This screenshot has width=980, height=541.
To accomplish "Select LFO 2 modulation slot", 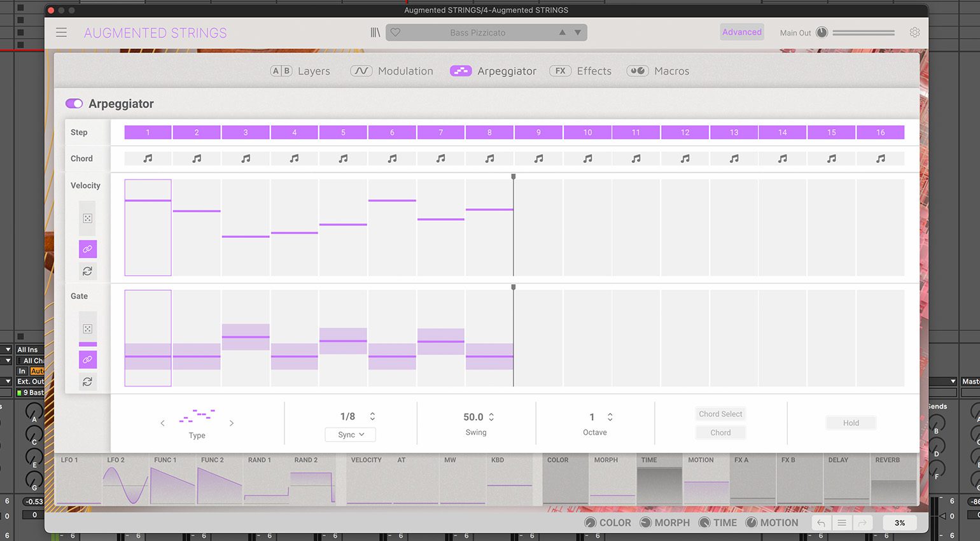I will [125, 480].
